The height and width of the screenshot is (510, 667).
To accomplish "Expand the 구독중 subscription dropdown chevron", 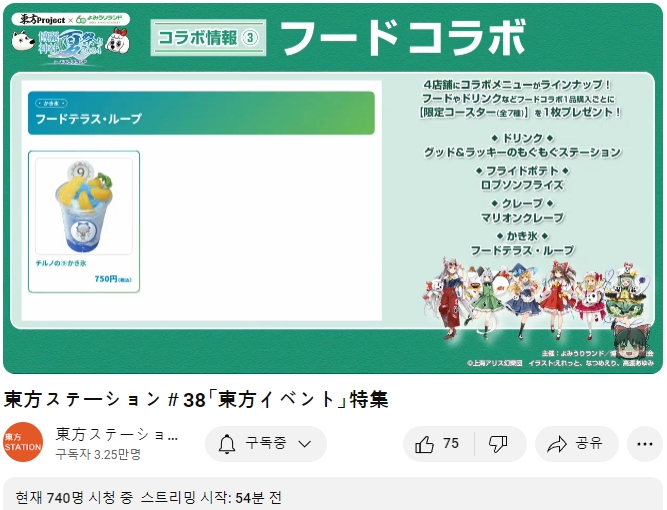I will point(305,444).
